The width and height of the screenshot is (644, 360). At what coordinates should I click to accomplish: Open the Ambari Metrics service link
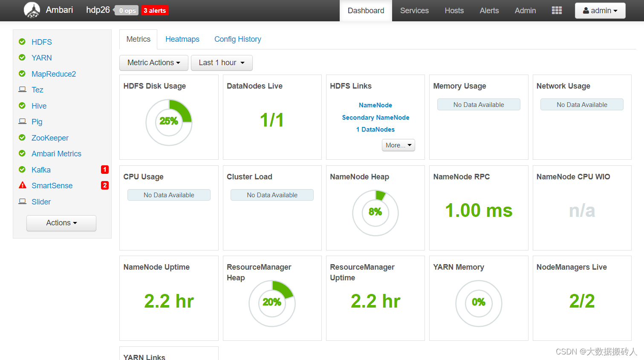[x=56, y=154]
